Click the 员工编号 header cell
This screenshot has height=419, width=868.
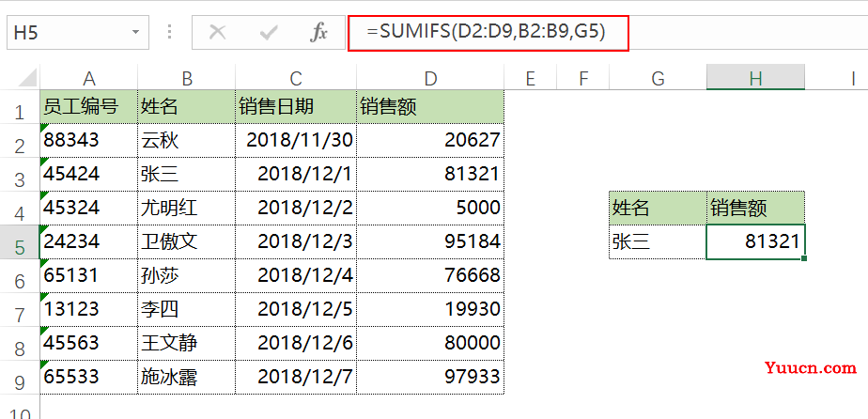point(88,107)
